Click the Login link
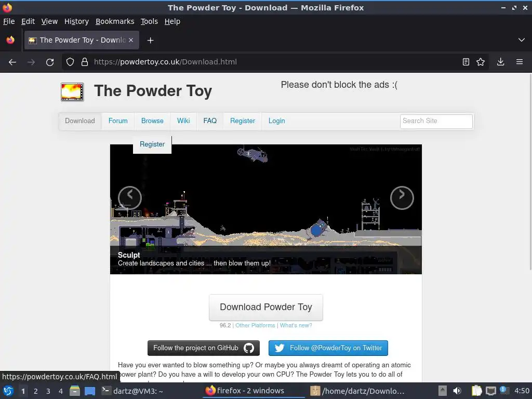Viewport: 532px width, 399px height. [277, 121]
